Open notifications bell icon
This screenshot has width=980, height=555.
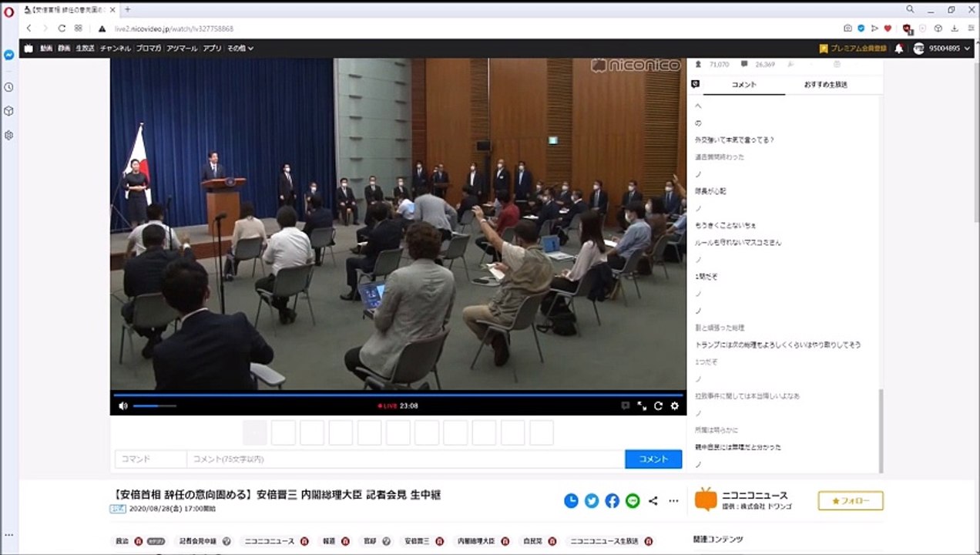coord(899,48)
